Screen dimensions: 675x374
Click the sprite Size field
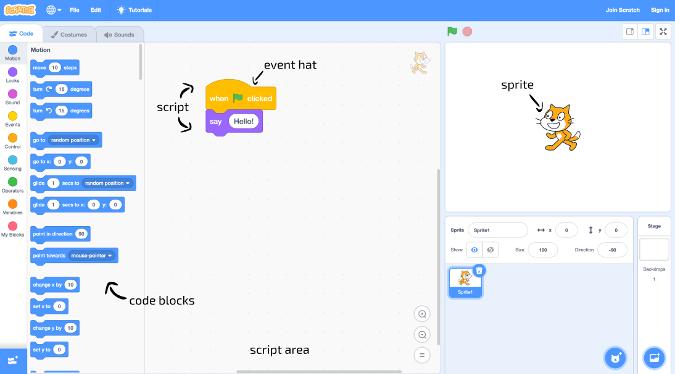[543, 250]
